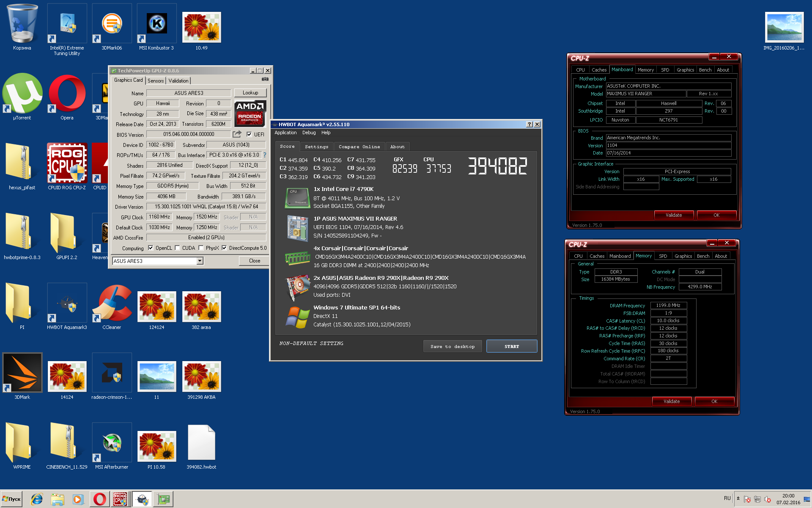Screen dimensions: 812x508
Task: Click Validate in upper CPU-Z window
Action: pos(674,215)
